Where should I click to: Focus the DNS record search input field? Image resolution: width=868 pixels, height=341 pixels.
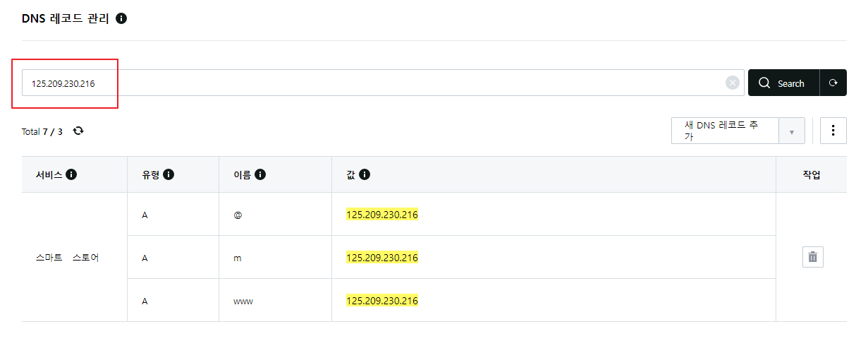(374, 83)
